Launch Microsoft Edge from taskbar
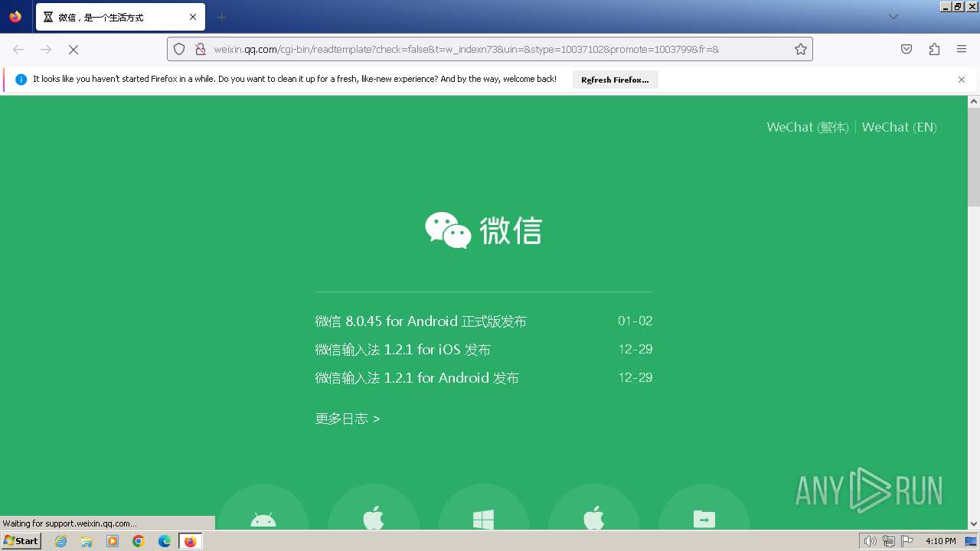The width and height of the screenshot is (980, 551). (165, 541)
